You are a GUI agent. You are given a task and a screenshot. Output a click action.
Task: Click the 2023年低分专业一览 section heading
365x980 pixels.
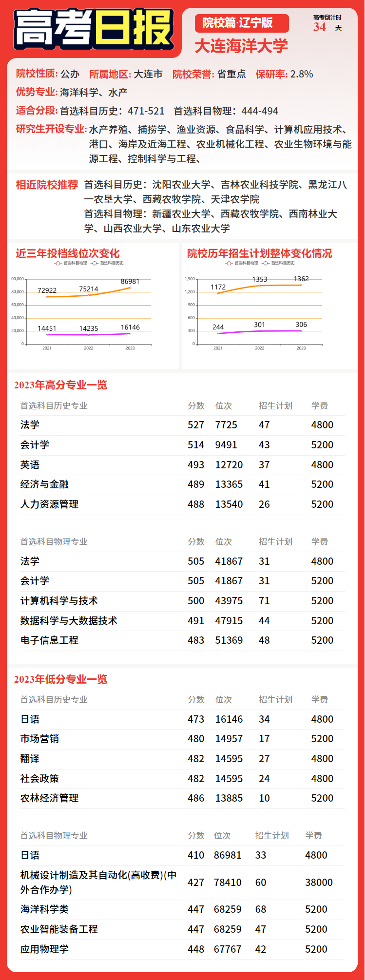[x=60, y=679]
